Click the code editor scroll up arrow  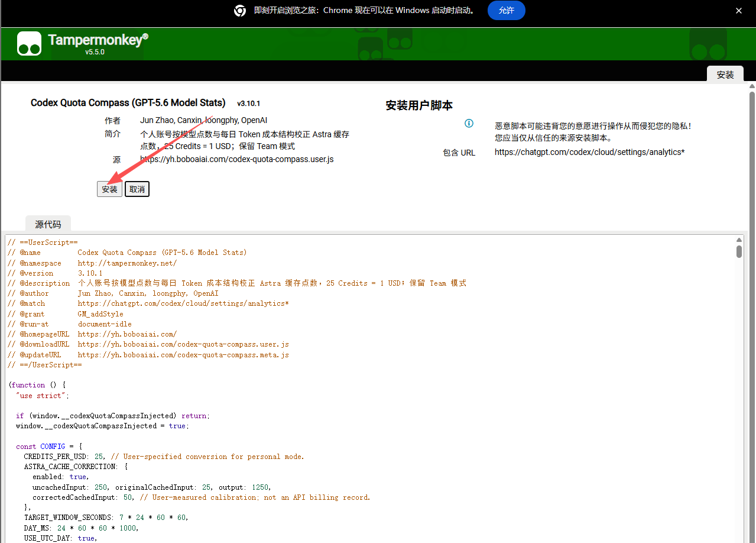click(x=739, y=240)
